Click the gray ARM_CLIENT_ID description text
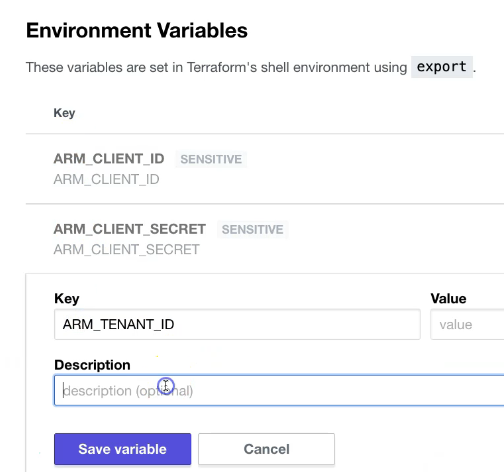 tap(106, 179)
